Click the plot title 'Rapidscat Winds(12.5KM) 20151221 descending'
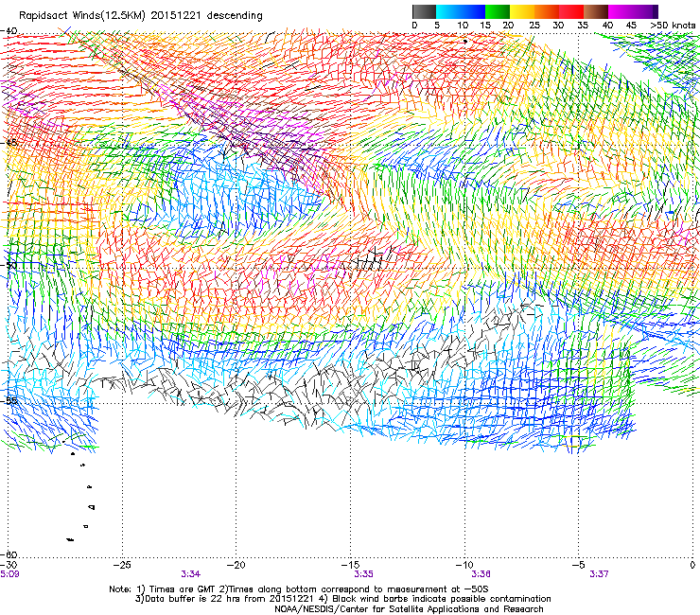 [141, 16]
